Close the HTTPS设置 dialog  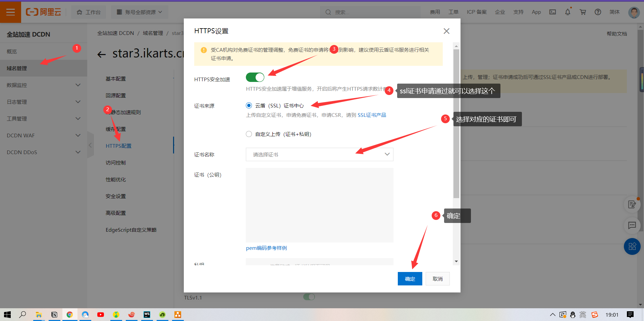pyautogui.click(x=446, y=31)
